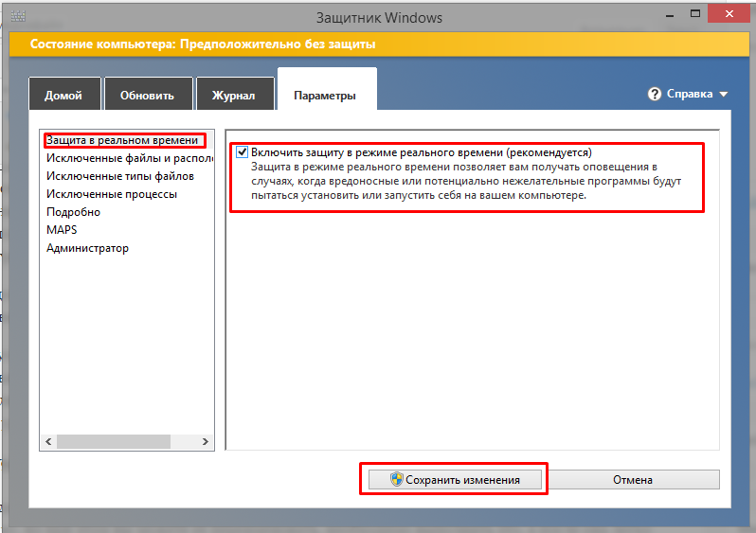756x533 pixels.
Task: Toggle real-time protection checkbox
Action: [x=243, y=151]
